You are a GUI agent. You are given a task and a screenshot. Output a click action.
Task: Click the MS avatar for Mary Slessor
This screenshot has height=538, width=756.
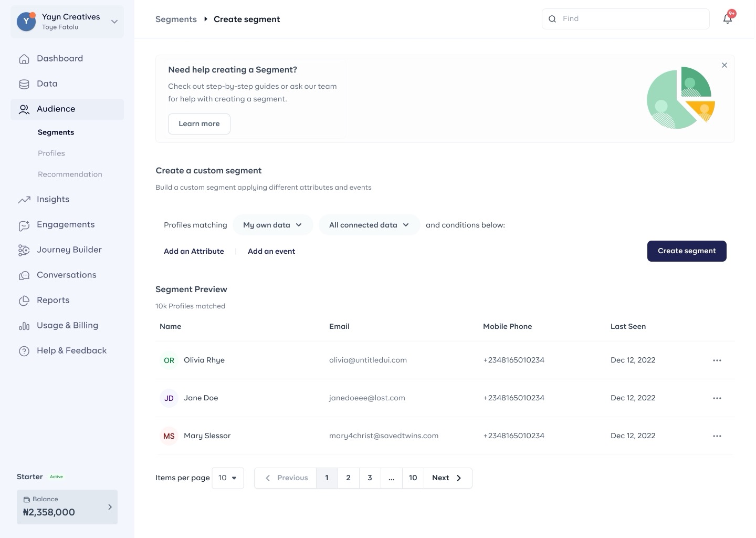(x=169, y=436)
